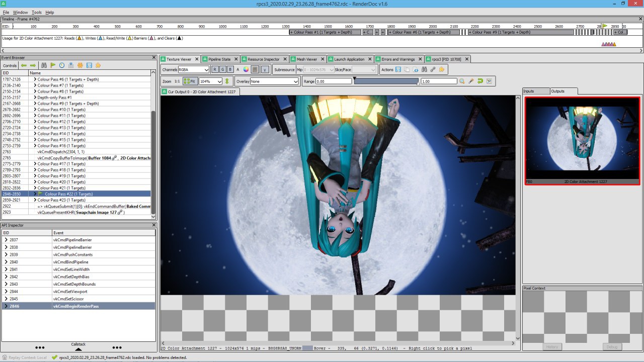The image size is (644, 362).
Task: Expand Colour Pass #22 tree node
Action: (35, 194)
